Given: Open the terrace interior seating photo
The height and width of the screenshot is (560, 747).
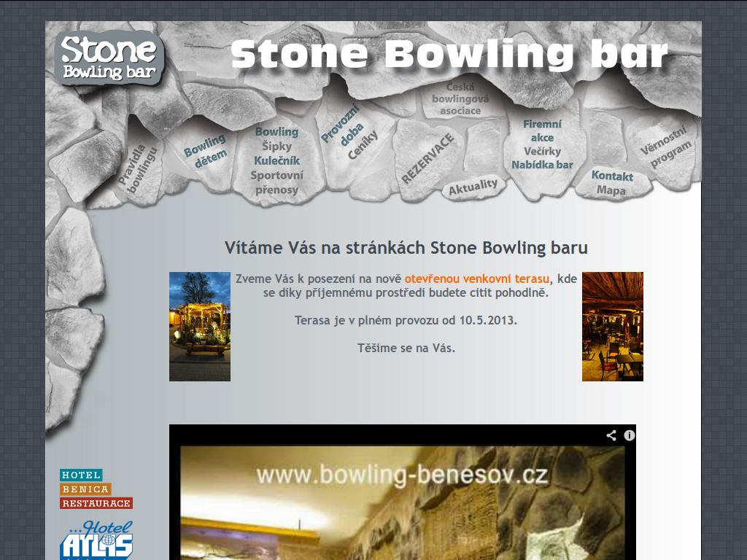Looking at the screenshot, I should pos(613,327).
